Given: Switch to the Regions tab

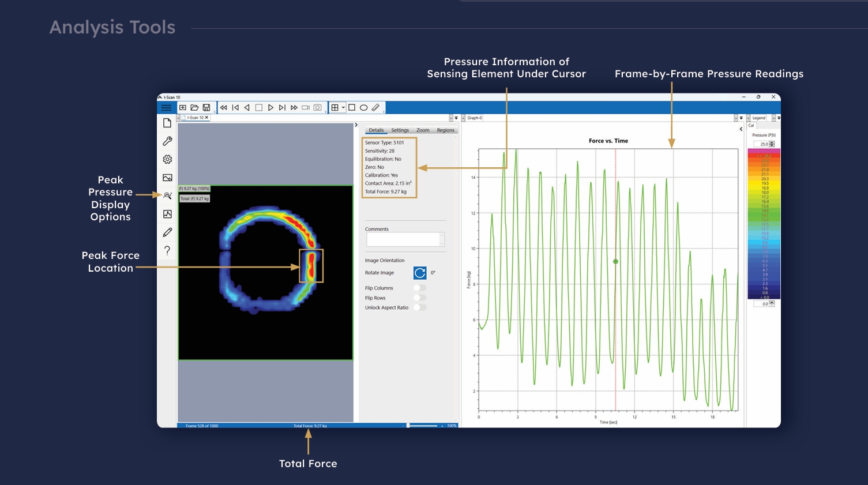Looking at the screenshot, I should tap(445, 130).
